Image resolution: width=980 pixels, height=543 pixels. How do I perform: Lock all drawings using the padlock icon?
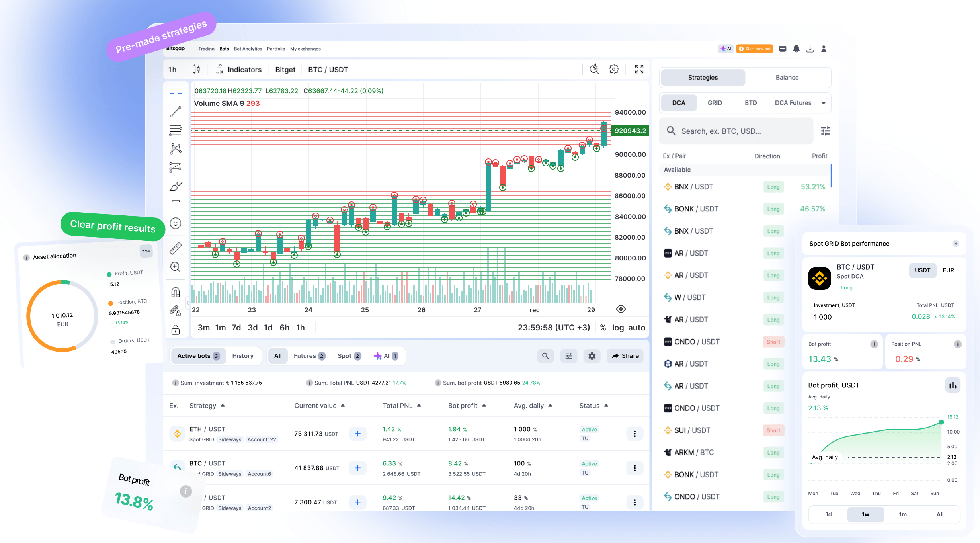(x=175, y=330)
